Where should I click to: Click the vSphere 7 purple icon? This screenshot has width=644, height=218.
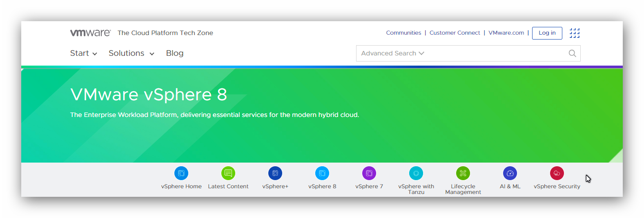[x=369, y=173]
